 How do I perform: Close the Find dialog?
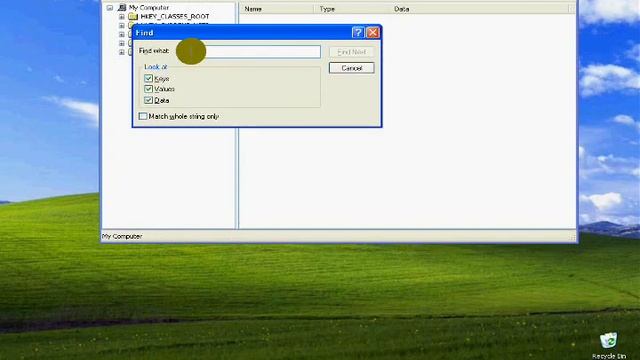coord(373,32)
